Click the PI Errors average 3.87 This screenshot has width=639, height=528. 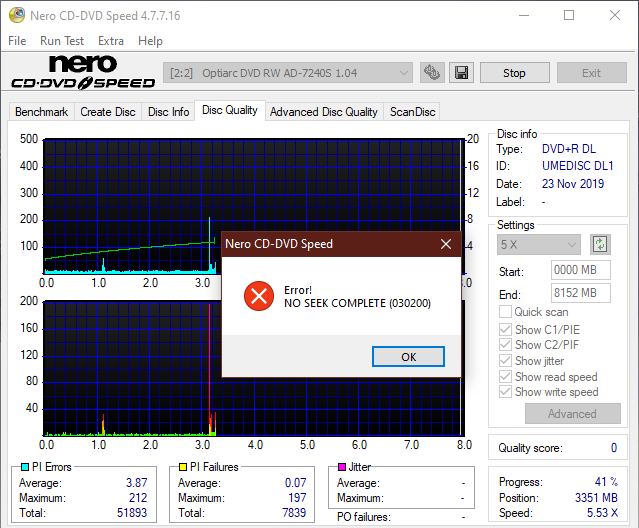click(136, 482)
